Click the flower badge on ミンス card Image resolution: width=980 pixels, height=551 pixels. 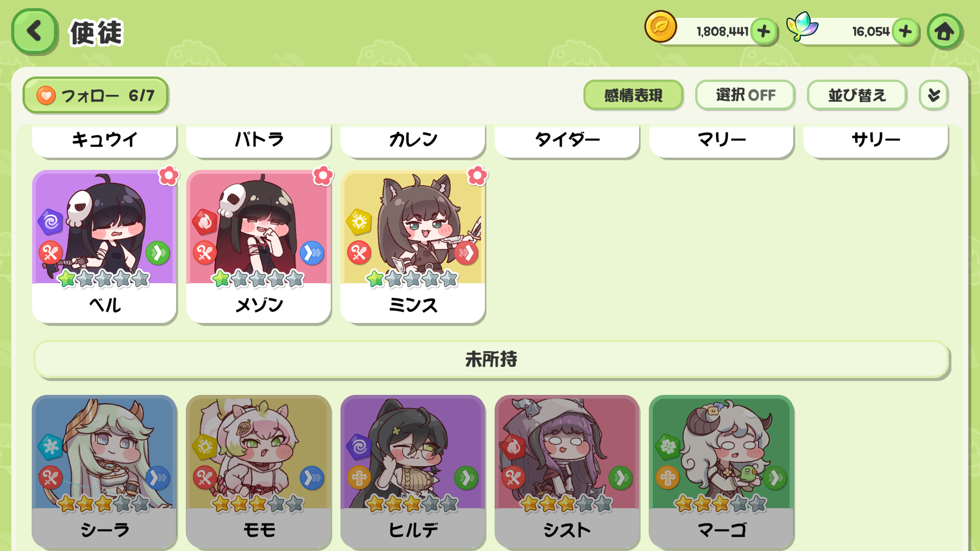[x=477, y=176]
